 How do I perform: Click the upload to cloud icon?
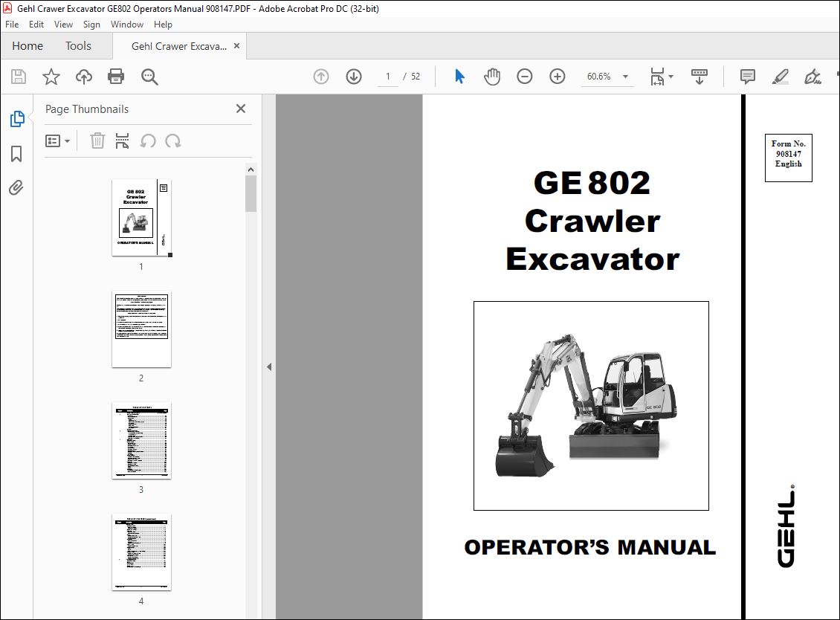click(83, 77)
